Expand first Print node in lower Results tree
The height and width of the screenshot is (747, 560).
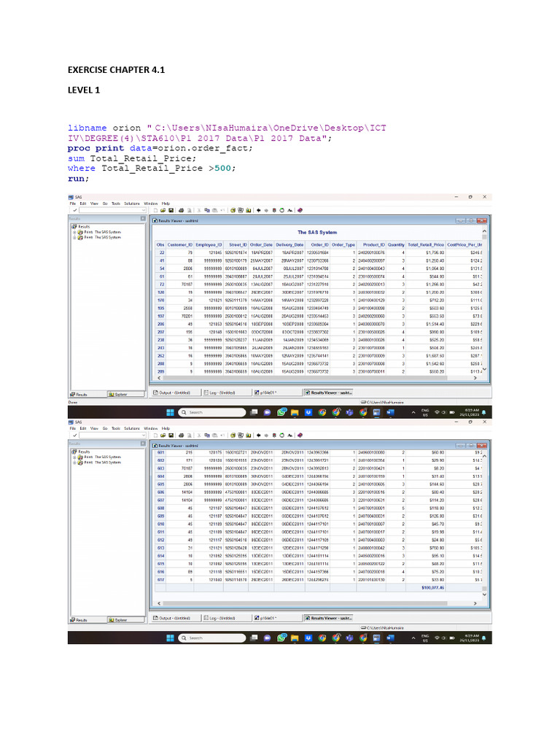(74, 457)
